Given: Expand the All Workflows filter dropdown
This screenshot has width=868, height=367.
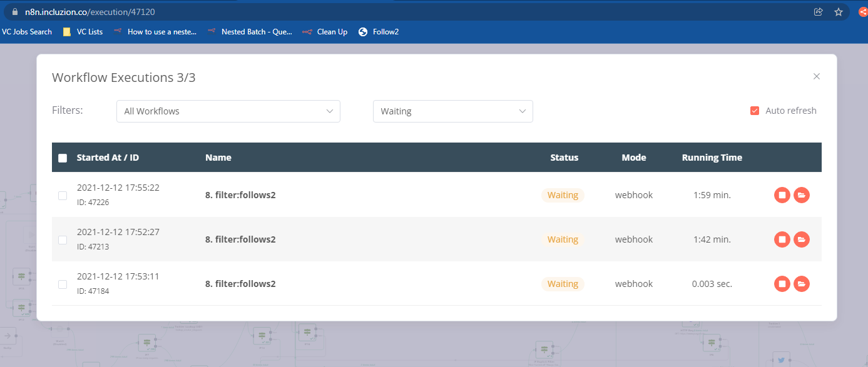Looking at the screenshot, I should click(228, 111).
